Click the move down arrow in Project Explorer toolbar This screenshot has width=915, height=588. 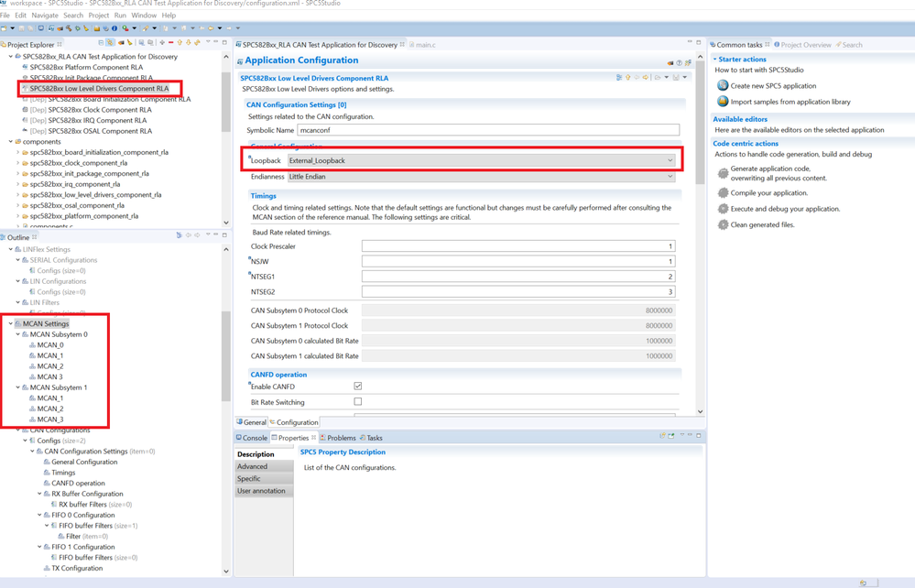click(x=189, y=42)
